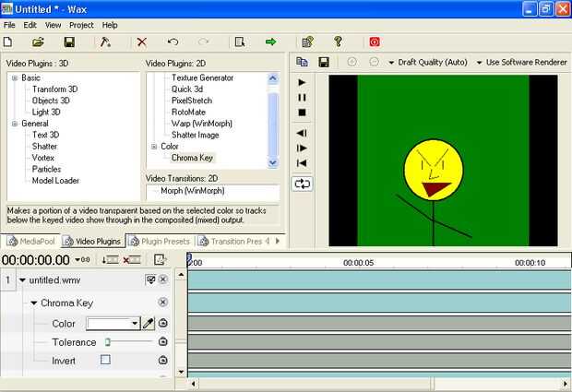Toggle untitled.wmv track visibility icon
This screenshot has width=572, height=392.
tap(150, 280)
